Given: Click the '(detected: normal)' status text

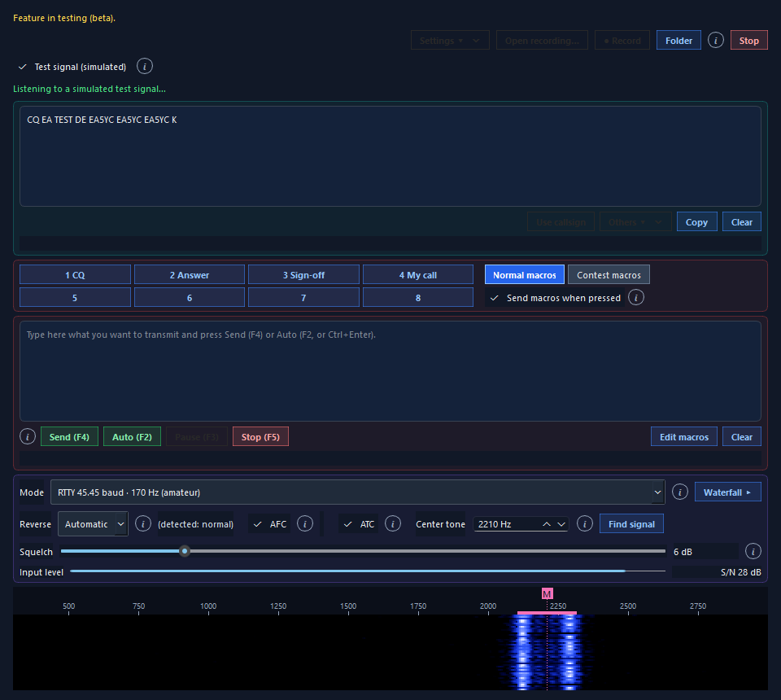Looking at the screenshot, I should (195, 524).
